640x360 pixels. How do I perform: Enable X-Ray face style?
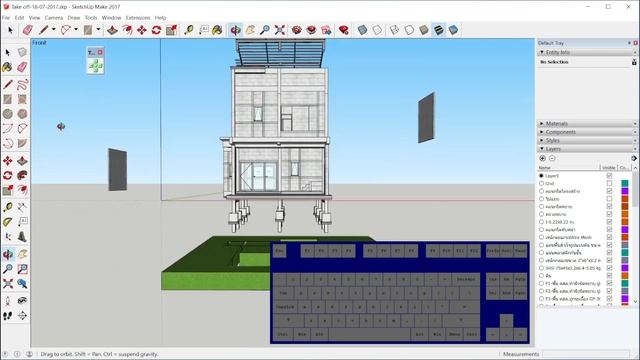(362, 30)
